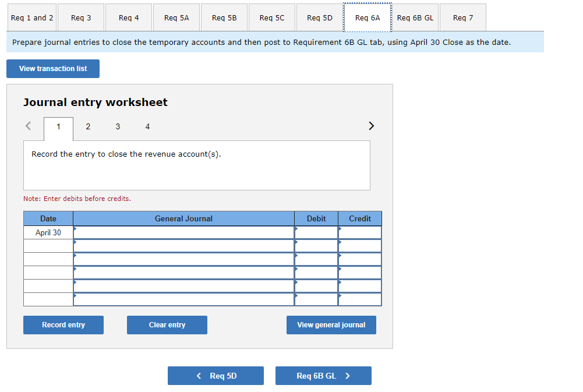
Task: Click the last row Debit field
Action: click(x=316, y=299)
